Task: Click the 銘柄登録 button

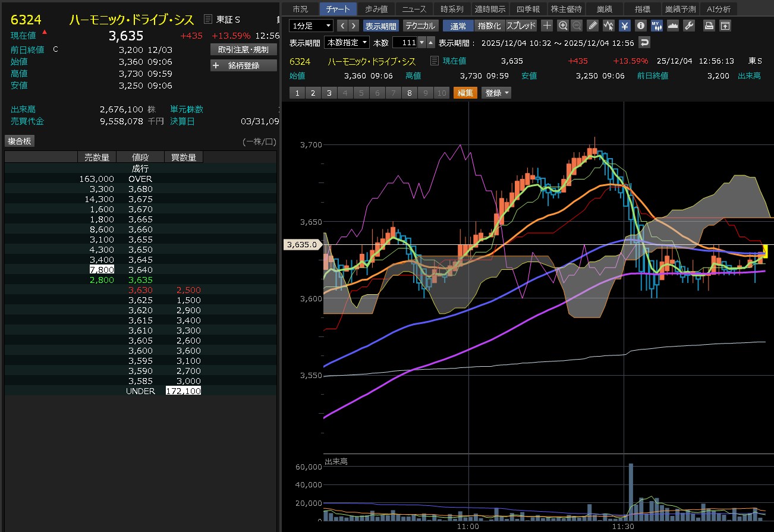Action: [x=244, y=65]
